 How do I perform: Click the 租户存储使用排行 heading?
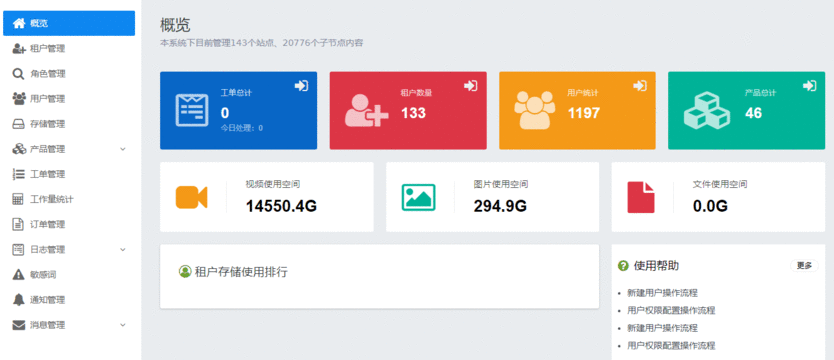click(x=241, y=272)
